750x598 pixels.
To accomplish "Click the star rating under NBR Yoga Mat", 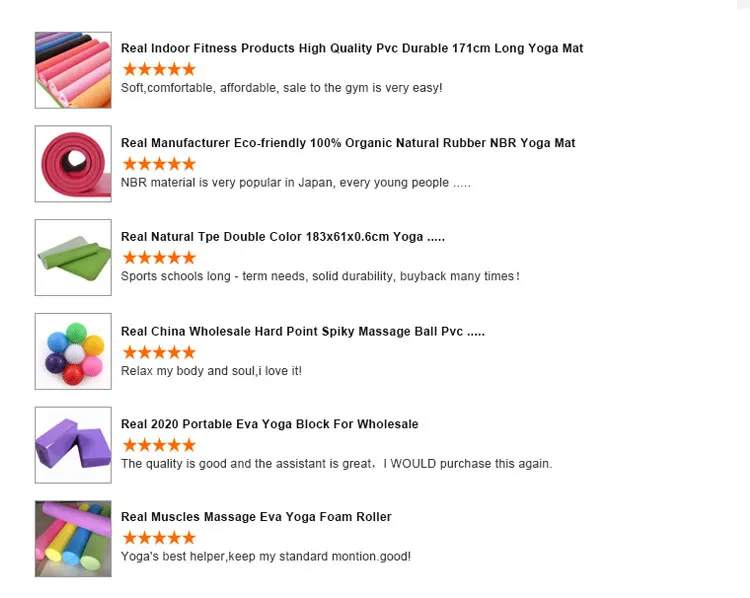I will point(159,163).
